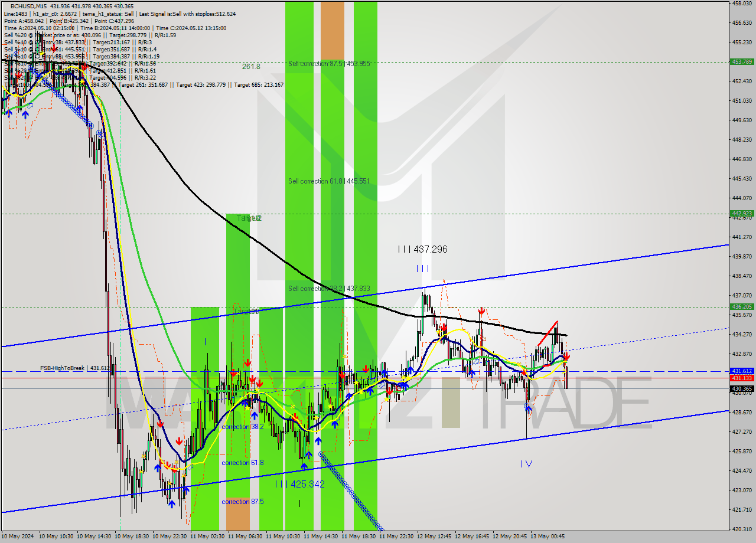Image resolution: width=756 pixels, height=543 pixels.
Task: Select 'Sell correction 38.2 | 437.833' label
Action: tap(329, 289)
